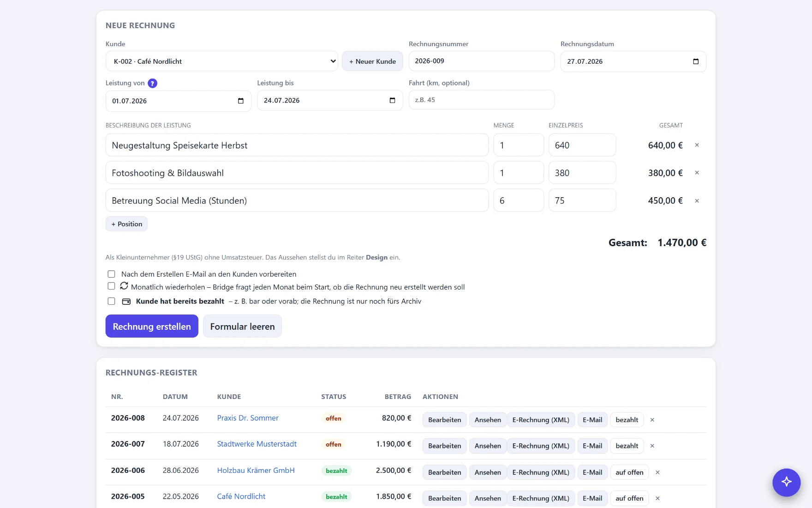Clear the form with Formular leeren
The width and height of the screenshot is (812, 508).
pos(242,326)
